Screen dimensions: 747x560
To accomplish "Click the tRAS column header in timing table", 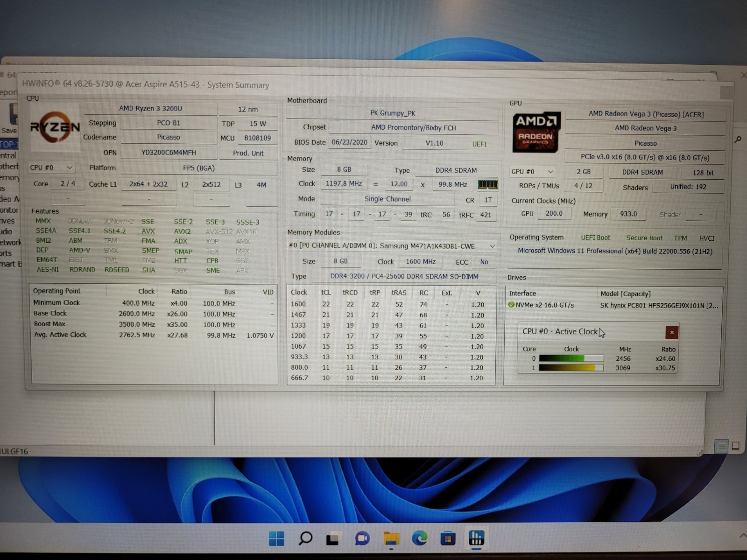I will 399,293.
